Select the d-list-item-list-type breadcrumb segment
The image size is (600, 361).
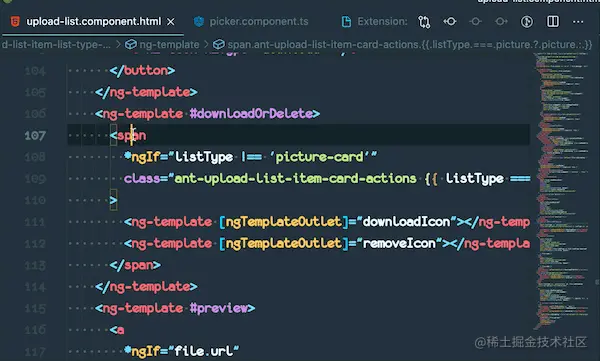click(x=56, y=44)
